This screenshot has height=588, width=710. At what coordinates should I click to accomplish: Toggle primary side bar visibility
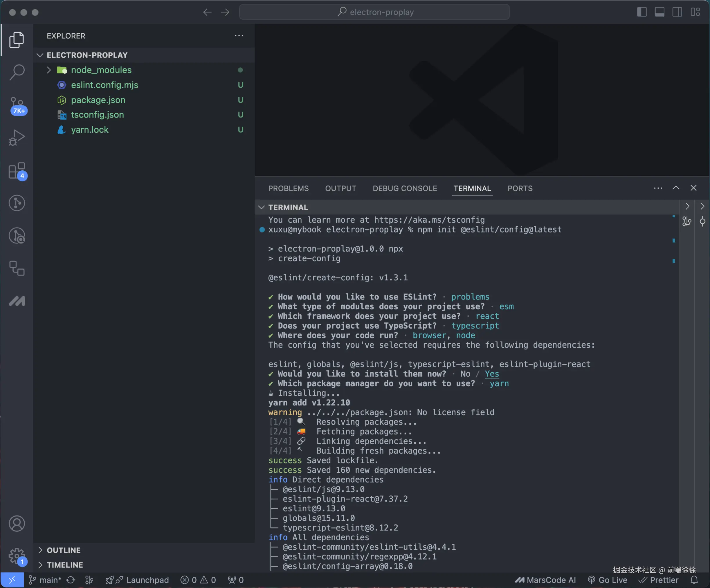point(642,12)
